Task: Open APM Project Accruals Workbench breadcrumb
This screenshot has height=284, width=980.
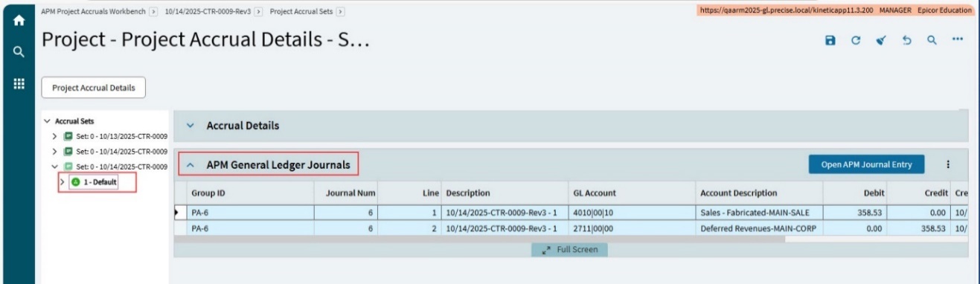Action: pos(93,11)
